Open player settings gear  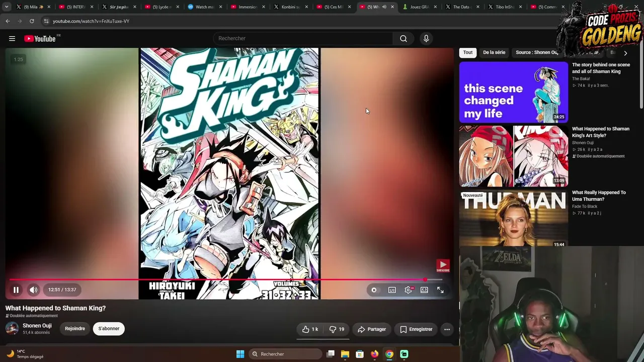408,290
